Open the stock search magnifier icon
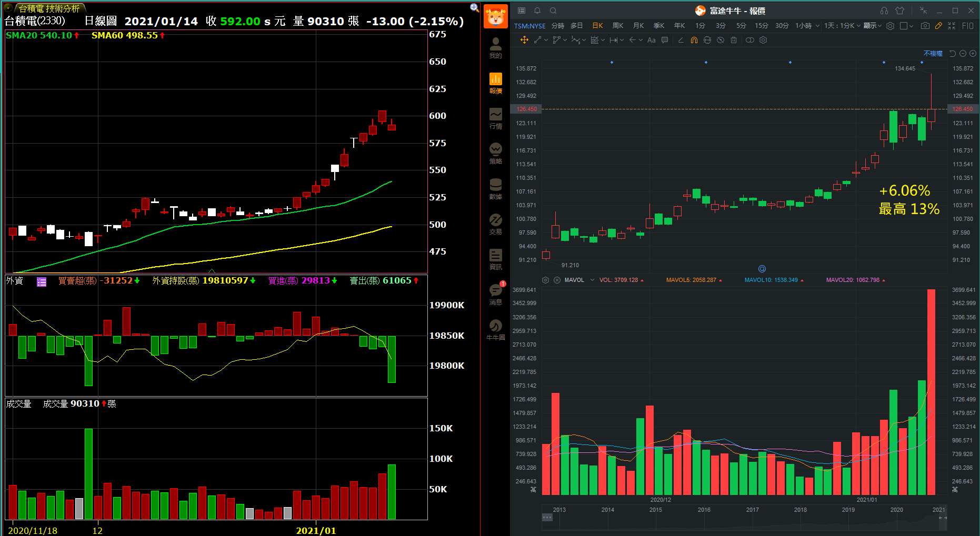This screenshot has width=980, height=536. click(x=553, y=11)
